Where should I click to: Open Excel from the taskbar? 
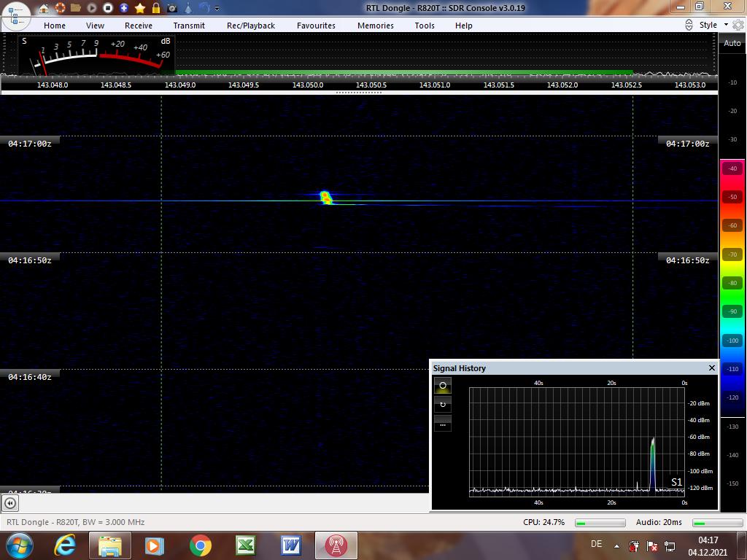tap(245, 545)
